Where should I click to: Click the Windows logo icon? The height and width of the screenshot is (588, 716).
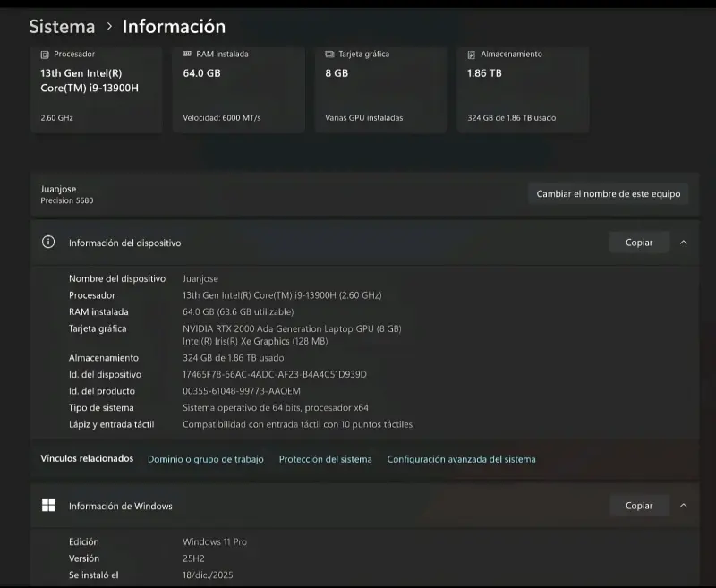click(48, 505)
